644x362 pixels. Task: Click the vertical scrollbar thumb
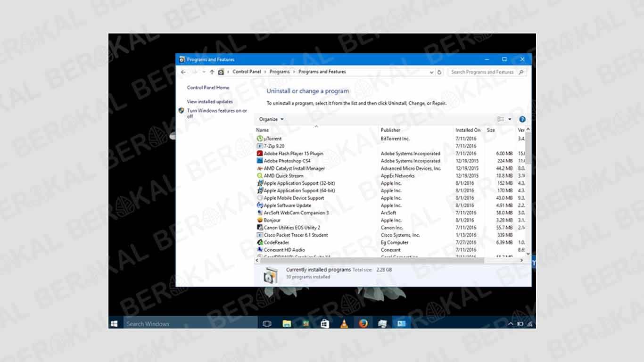pyautogui.click(x=528, y=148)
